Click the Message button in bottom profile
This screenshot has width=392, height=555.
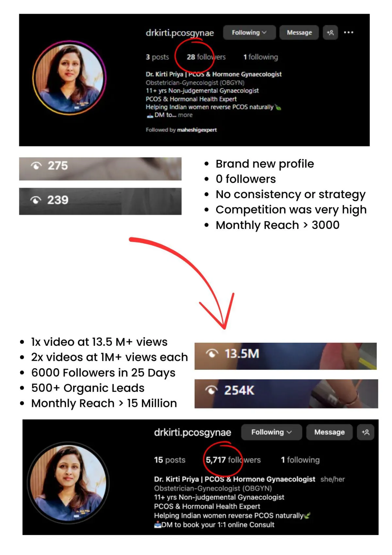tap(329, 432)
